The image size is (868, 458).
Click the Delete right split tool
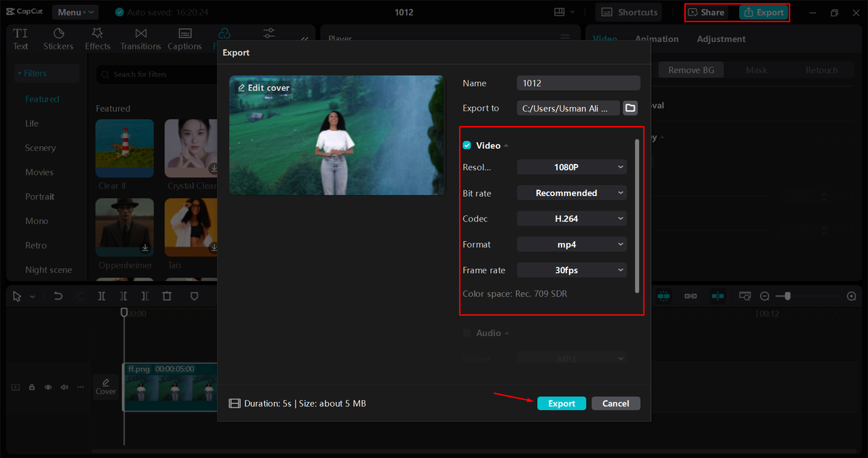click(x=145, y=296)
